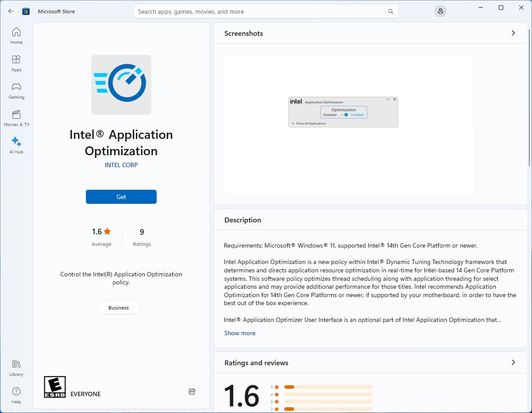
Task: Click Get to install the app
Action: pos(121,197)
